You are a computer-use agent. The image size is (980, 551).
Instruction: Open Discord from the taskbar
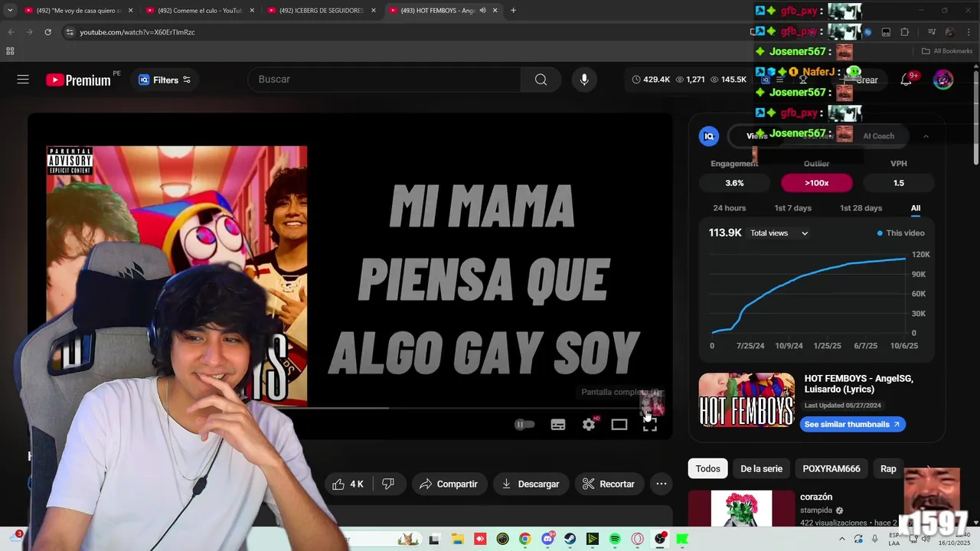tap(547, 540)
